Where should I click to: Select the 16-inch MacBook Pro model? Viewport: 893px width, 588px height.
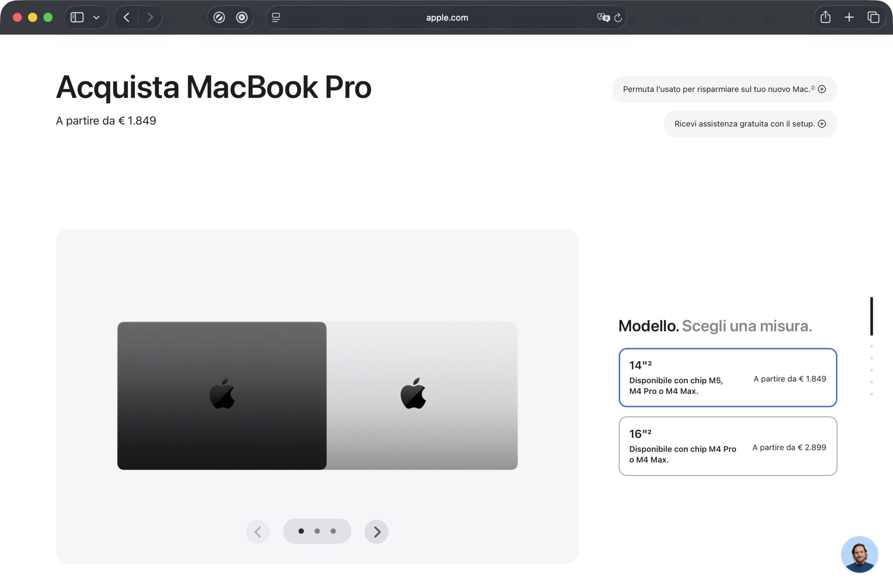[x=728, y=446]
